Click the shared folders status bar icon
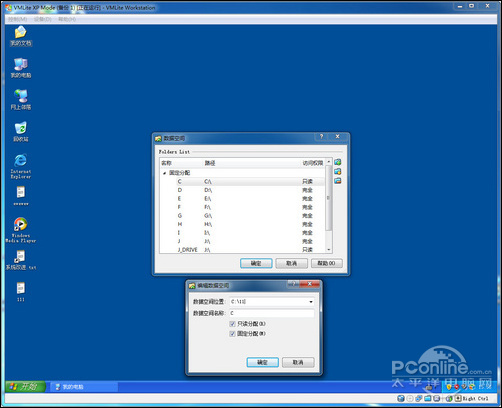Screen dimensions: 502x408 pos(428,398)
